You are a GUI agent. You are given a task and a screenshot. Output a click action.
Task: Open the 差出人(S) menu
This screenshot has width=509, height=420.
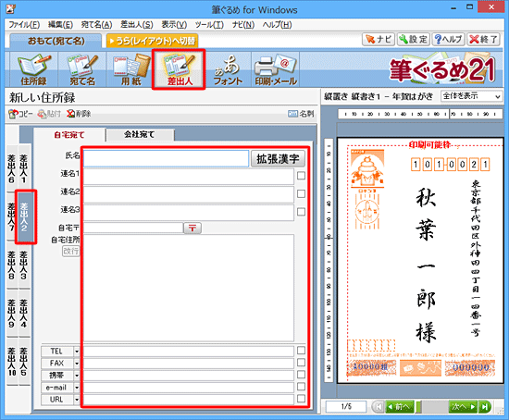(137, 25)
